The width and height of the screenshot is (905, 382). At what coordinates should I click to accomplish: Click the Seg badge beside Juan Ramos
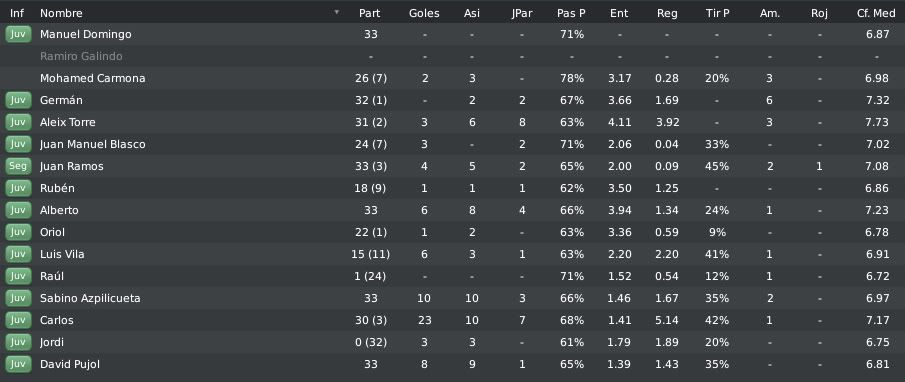[18, 166]
